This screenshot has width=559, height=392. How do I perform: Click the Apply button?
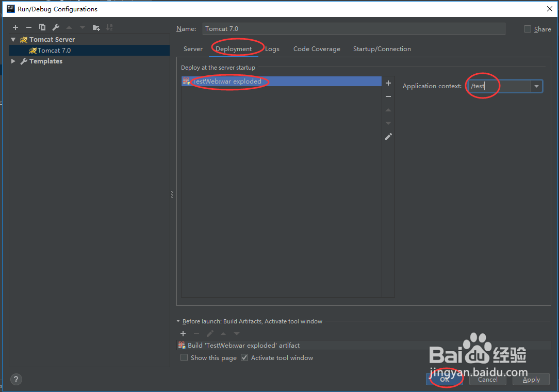pyautogui.click(x=531, y=379)
